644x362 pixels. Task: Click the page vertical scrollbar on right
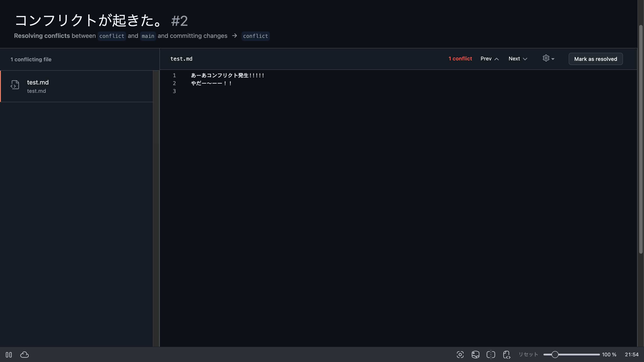pyautogui.click(x=641, y=140)
